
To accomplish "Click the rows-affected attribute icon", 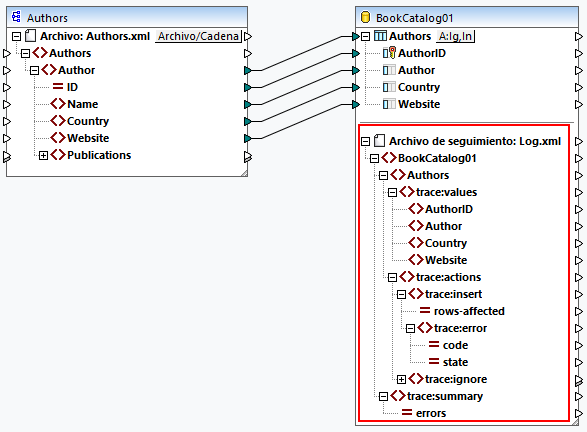I will [425, 311].
